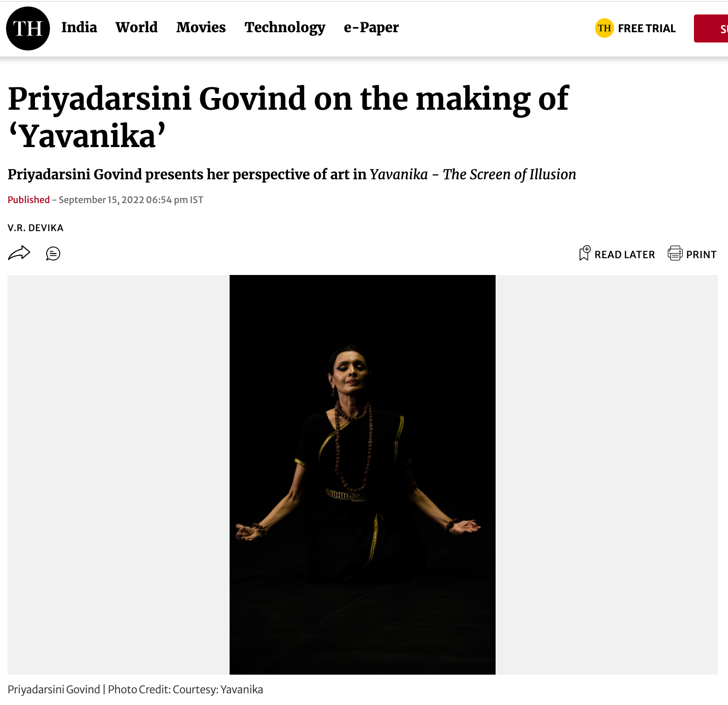
Task: Click the photo credit caption
Action: tap(135, 690)
